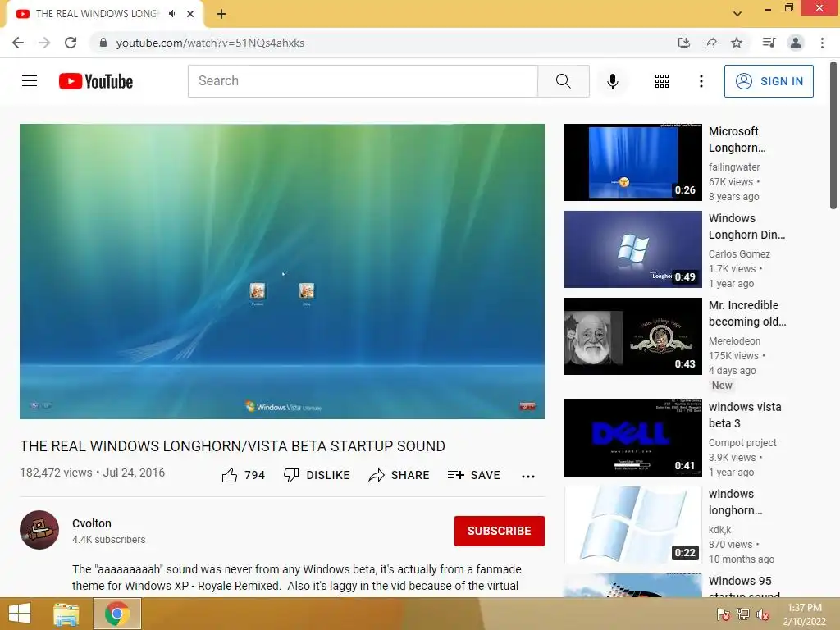The height and width of the screenshot is (630, 840).
Task: Visit Carlos Gomez channel text
Action: pos(739,253)
